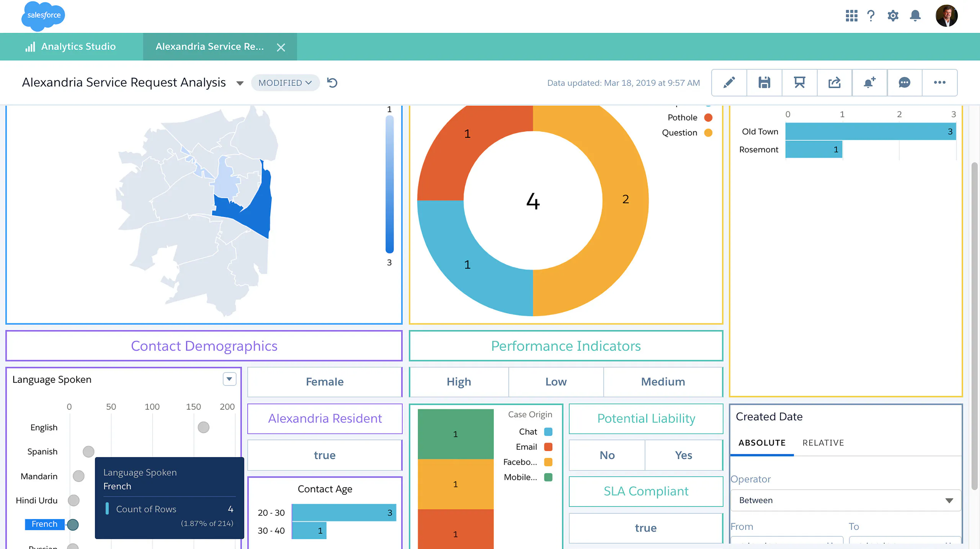Toggle the Female gender filter

[324, 382]
